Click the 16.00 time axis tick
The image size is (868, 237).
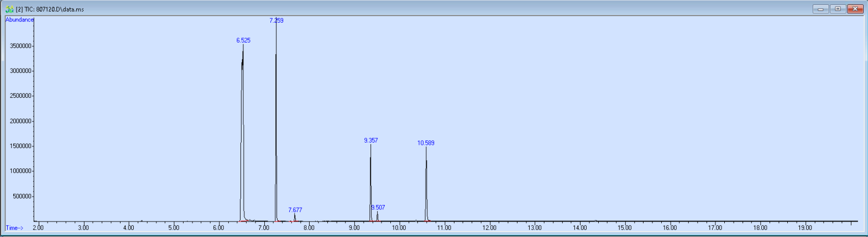pyautogui.click(x=670, y=228)
